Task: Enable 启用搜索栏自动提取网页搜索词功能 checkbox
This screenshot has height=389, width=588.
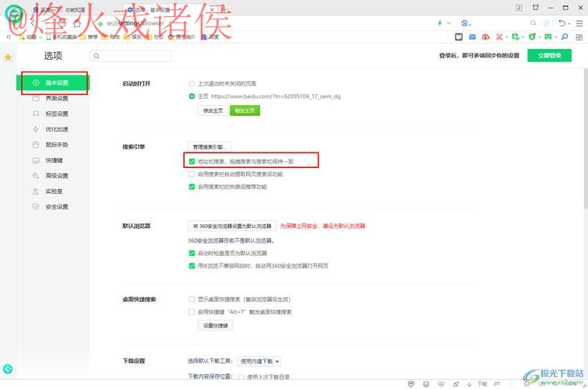Action: pyautogui.click(x=192, y=174)
